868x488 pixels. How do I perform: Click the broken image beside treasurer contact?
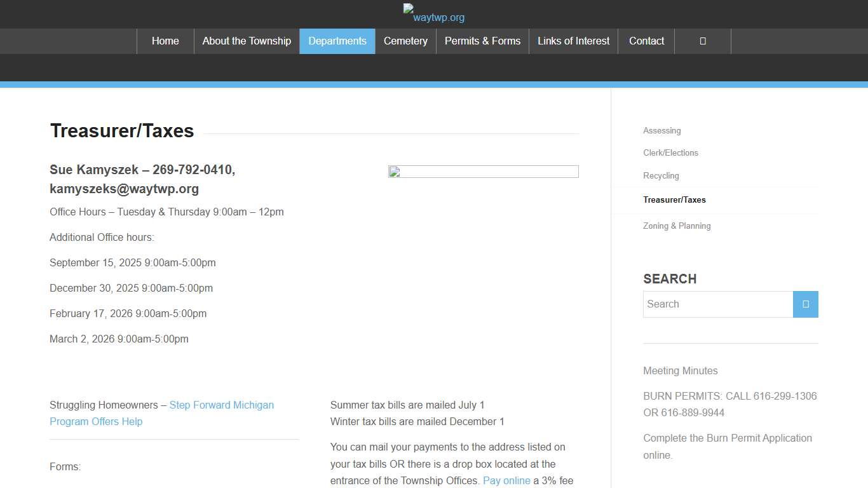483,172
